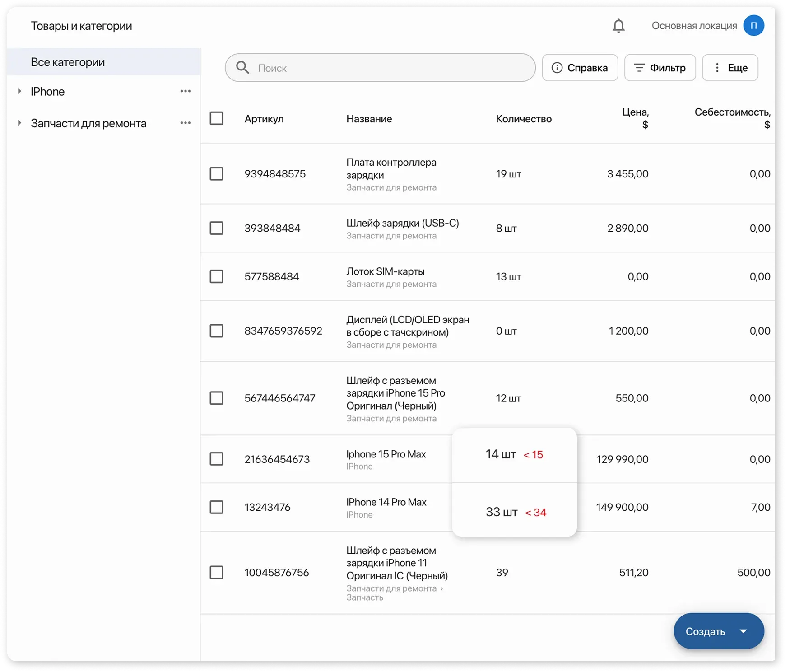Toggle the select-all checkbox in table header
The width and height of the screenshot is (790, 672).
click(217, 118)
